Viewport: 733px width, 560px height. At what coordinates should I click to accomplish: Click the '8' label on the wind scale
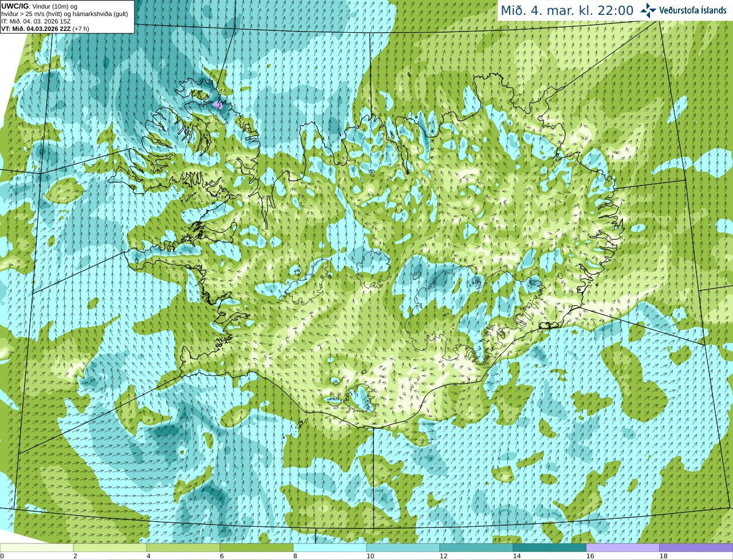coord(295,556)
